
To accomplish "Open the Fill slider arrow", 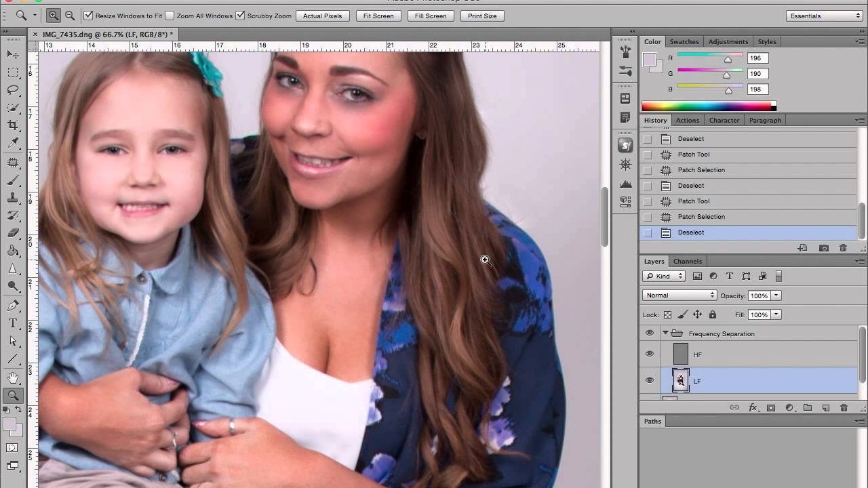I will (776, 314).
